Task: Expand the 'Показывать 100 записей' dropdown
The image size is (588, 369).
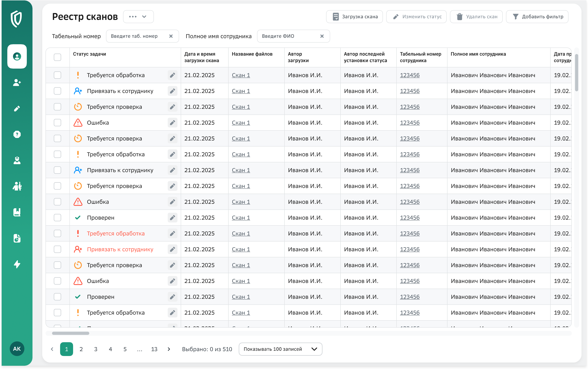Action: tap(280, 349)
